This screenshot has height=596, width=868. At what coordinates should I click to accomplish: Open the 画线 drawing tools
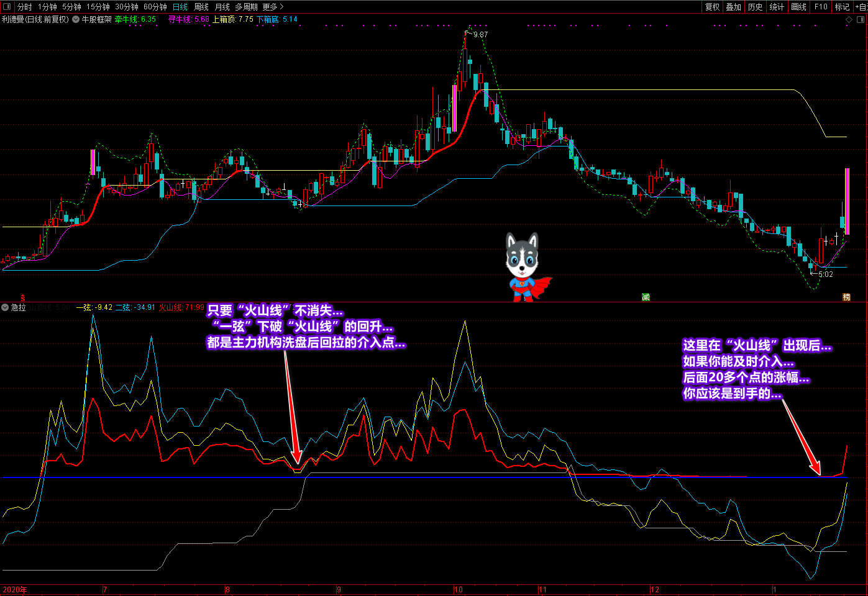[799, 7]
